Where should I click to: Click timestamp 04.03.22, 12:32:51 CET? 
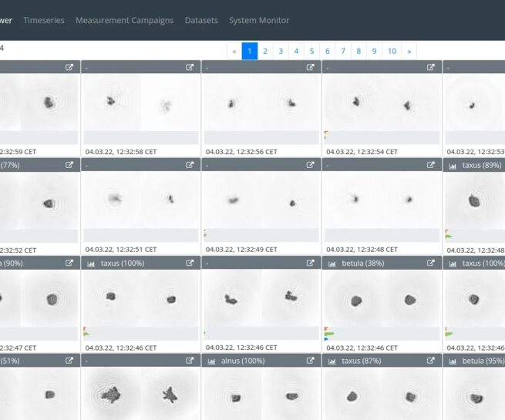[x=121, y=250]
